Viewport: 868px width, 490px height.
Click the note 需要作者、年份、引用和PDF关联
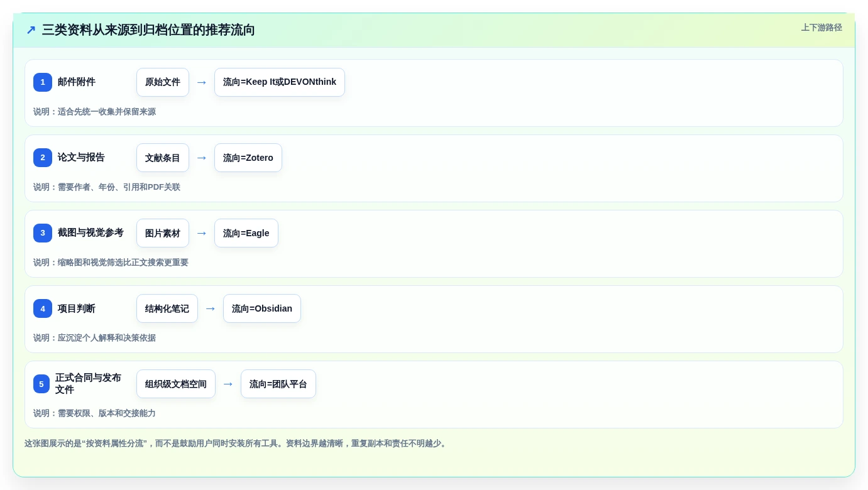(107, 187)
